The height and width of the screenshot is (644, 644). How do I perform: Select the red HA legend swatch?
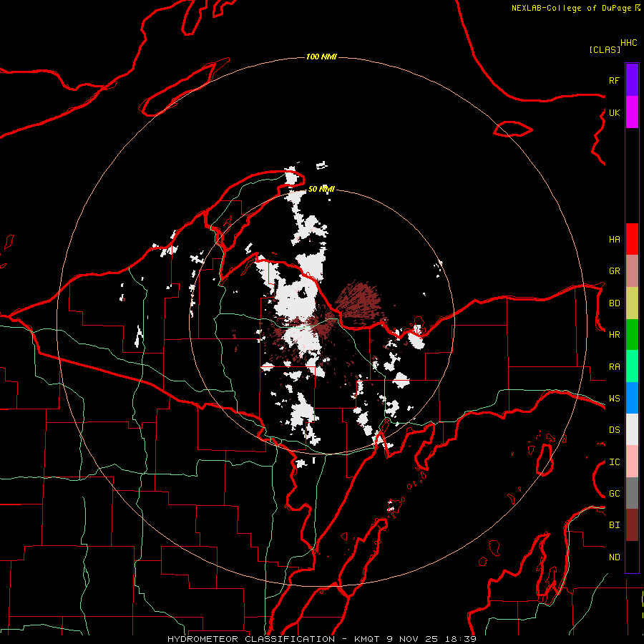tap(632, 239)
